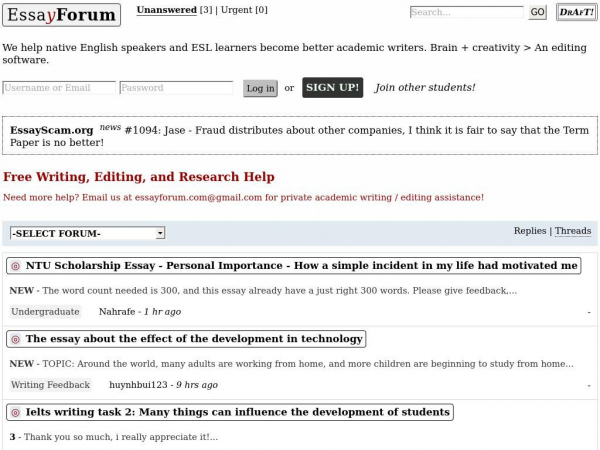Open the Ielts writing task 2 thread title
Screen dimensions: 600x450
[237, 412]
